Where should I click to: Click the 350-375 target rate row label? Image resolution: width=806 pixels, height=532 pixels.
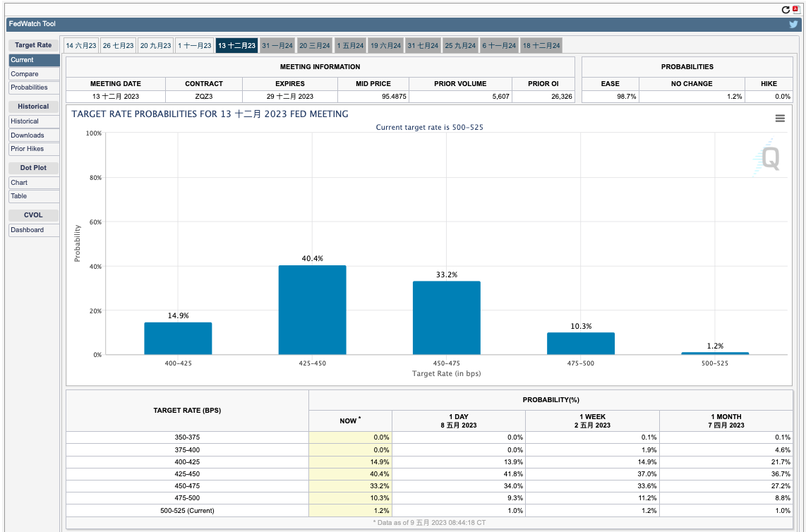point(187,437)
